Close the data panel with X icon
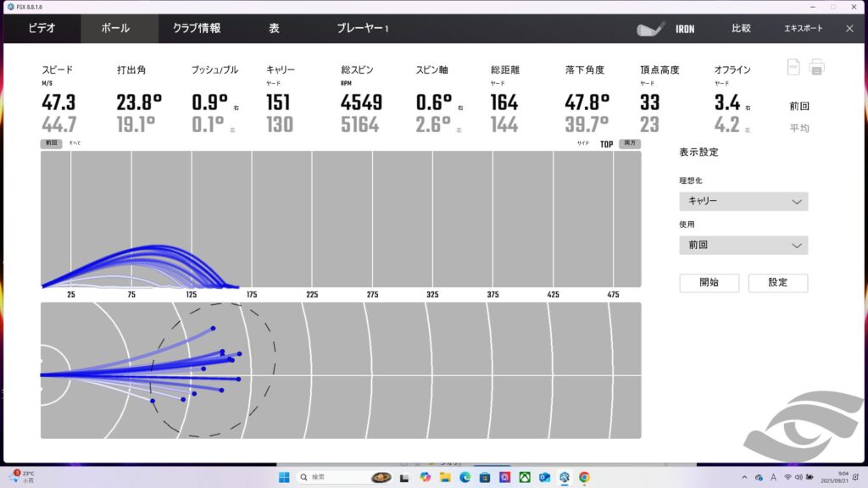The height and width of the screenshot is (488, 868). pos(849,29)
